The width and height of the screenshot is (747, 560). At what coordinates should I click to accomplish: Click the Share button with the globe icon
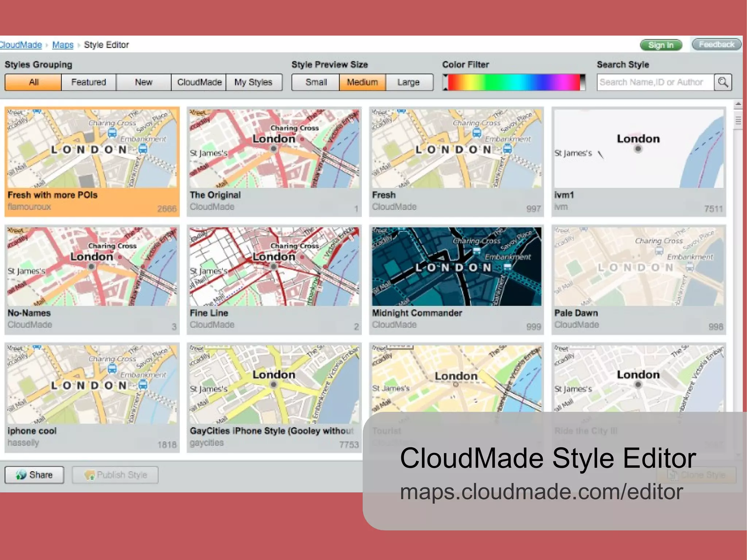(x=34, y=475)
